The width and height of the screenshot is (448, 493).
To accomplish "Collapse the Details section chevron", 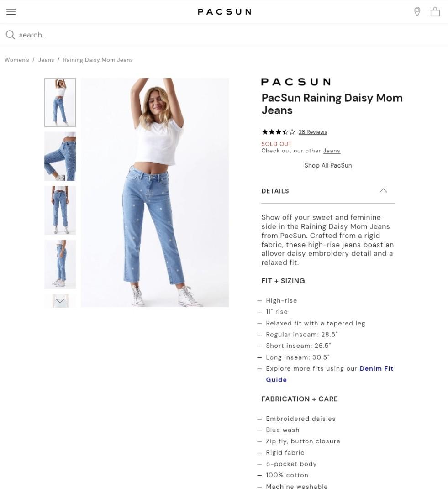I will [x=383, y=190].
